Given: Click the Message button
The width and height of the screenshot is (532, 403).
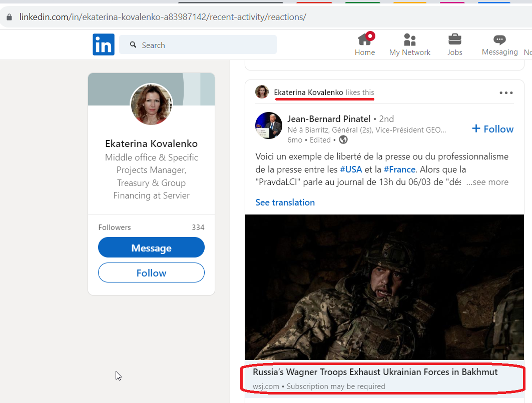Looking at the screenshot, I should point(151,247).
